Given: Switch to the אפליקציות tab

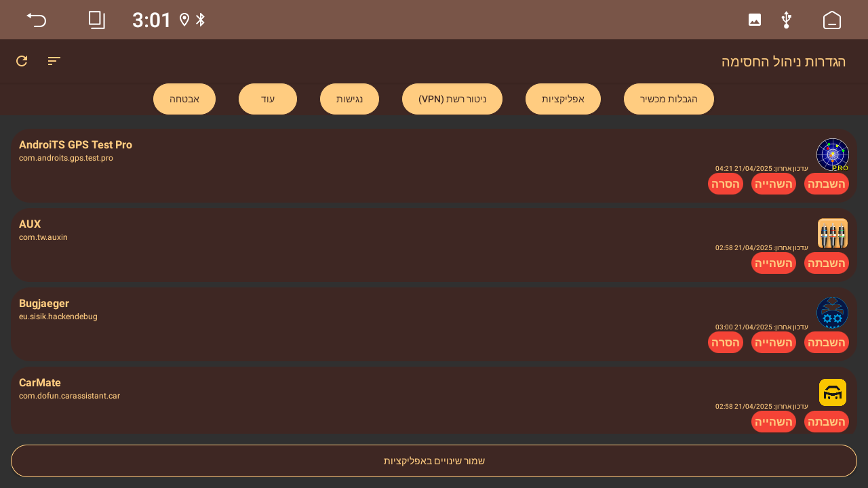Looking at the screenshot, I should click(563, 99).
